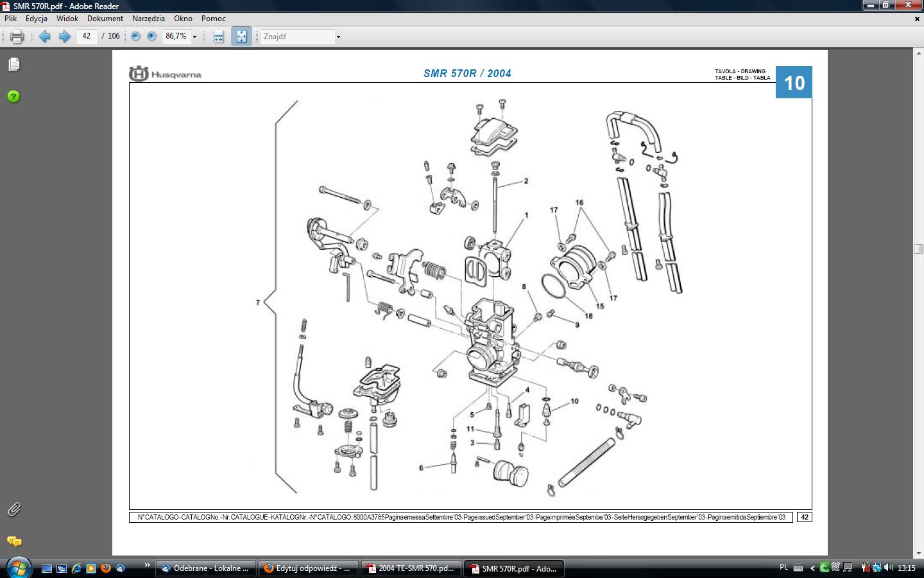Screen dimensions: 924x578
Task: Expand the Znajdź search options dropdown arrow
Action: 338,37
